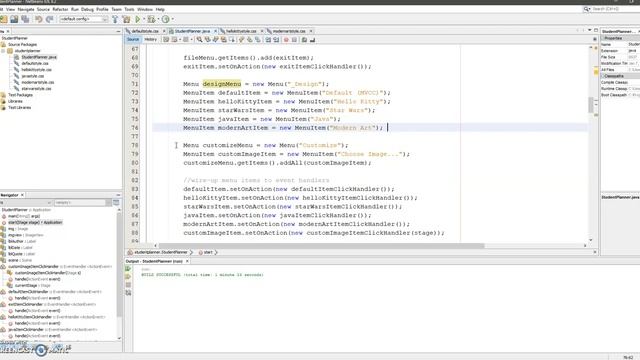Open the Team menu
The image size is (640, 360).
pos(116,9)
